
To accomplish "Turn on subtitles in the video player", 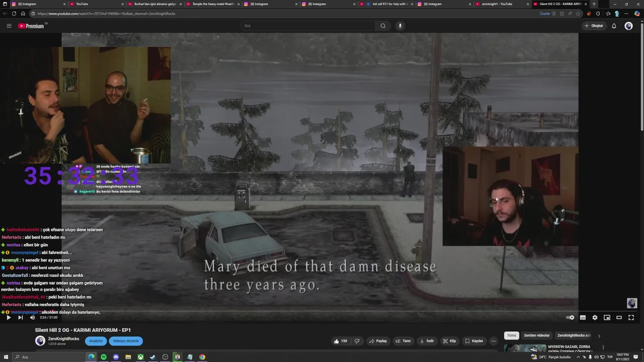I will click(x=583, y=317).
